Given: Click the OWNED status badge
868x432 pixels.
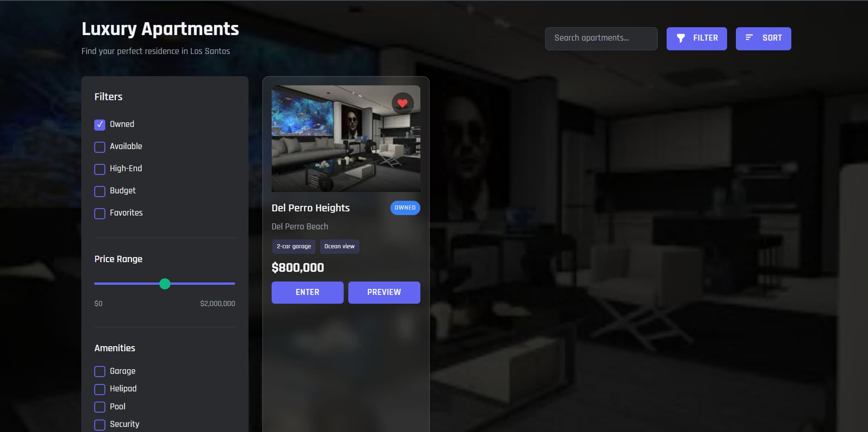Looking at the screenshot, I should point(405,208).
